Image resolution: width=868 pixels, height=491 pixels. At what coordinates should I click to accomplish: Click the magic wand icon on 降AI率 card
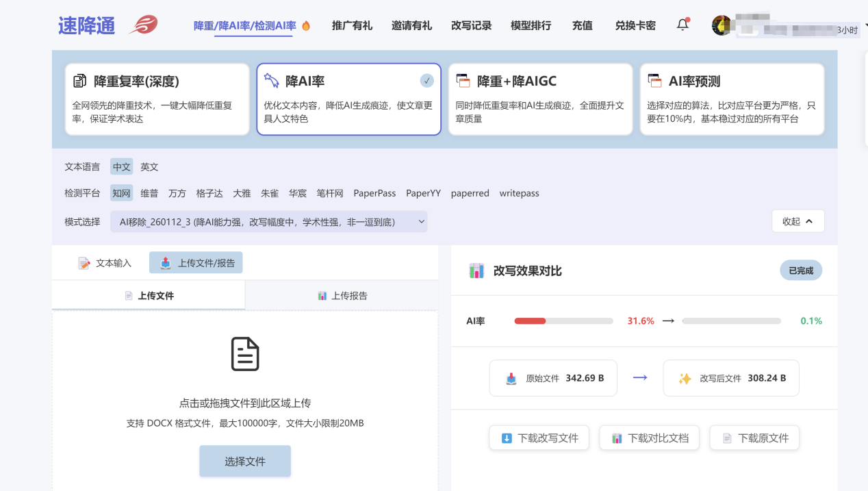[x=271, y=81]
